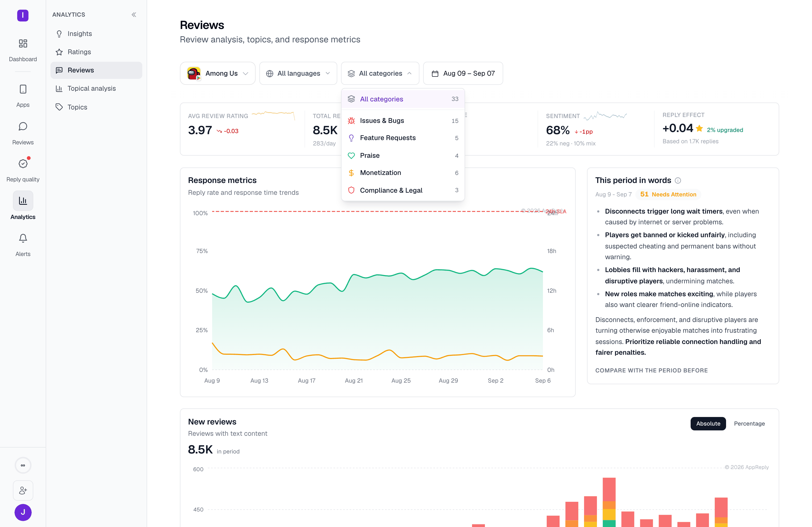The height and width of the screenshot is (527, 812).
Task: Click the 22% neg · 10% mix text
Action: (x=571, y=144)
